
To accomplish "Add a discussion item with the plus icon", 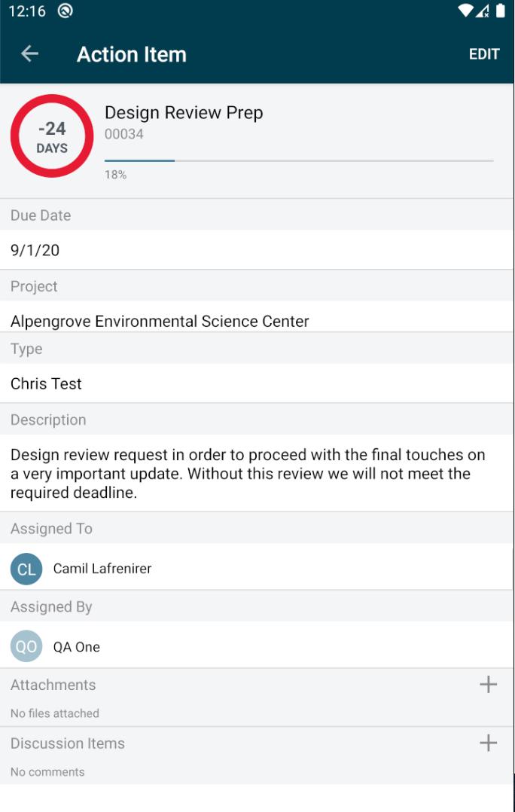I will 488,743.
